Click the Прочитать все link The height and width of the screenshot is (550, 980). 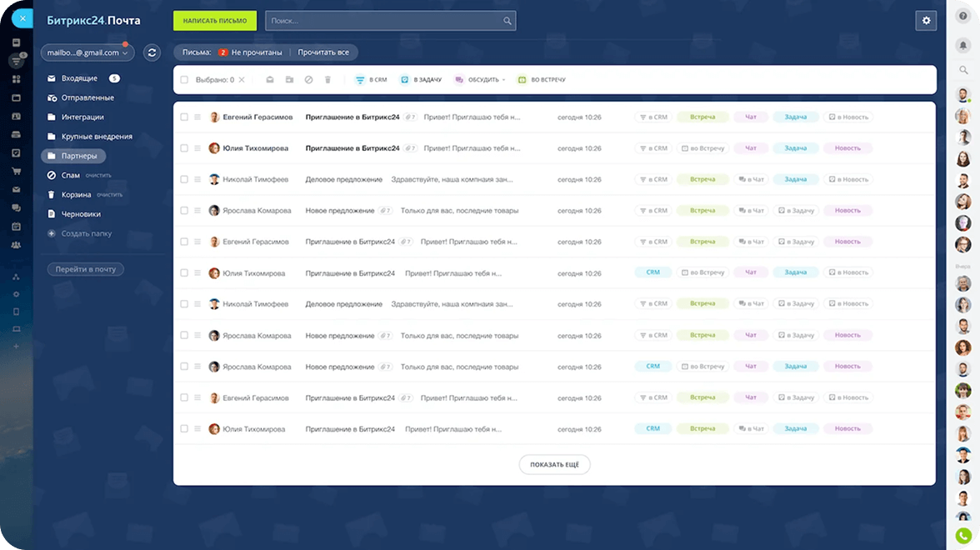[323, 52]
